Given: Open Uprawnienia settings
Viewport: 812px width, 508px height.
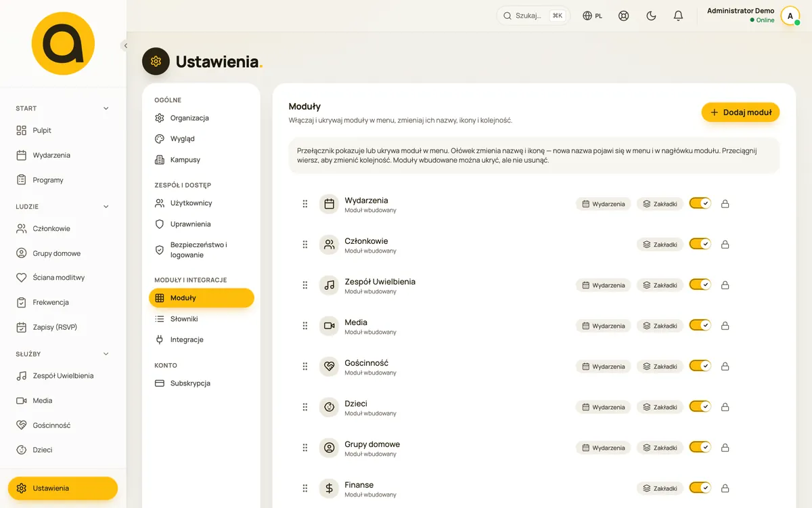Looking at the screenshot, I should pyautogui.click(x=202, y=224).
